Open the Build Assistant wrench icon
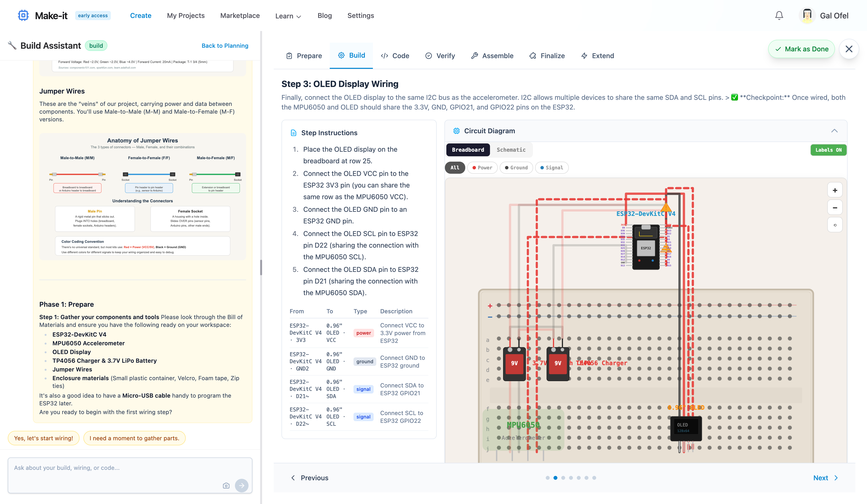Screen dimensions: 867x504 (12, 45)
